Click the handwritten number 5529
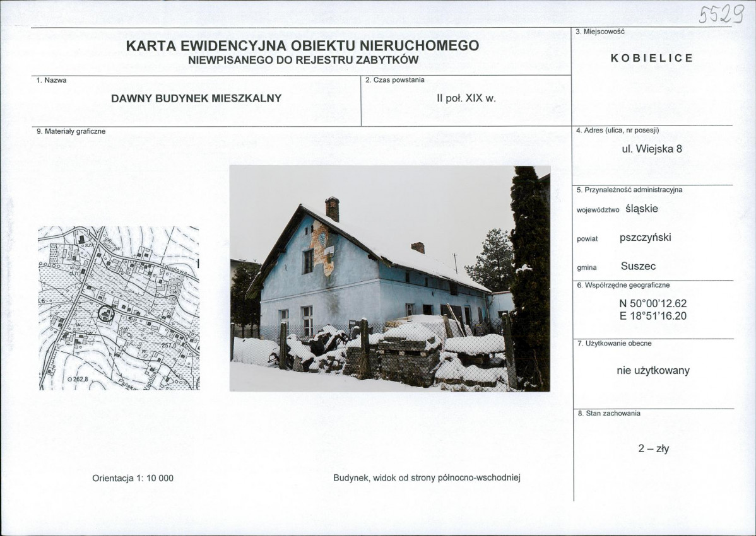The height and width of the screenshot is (536, 756). coord(721,14)
